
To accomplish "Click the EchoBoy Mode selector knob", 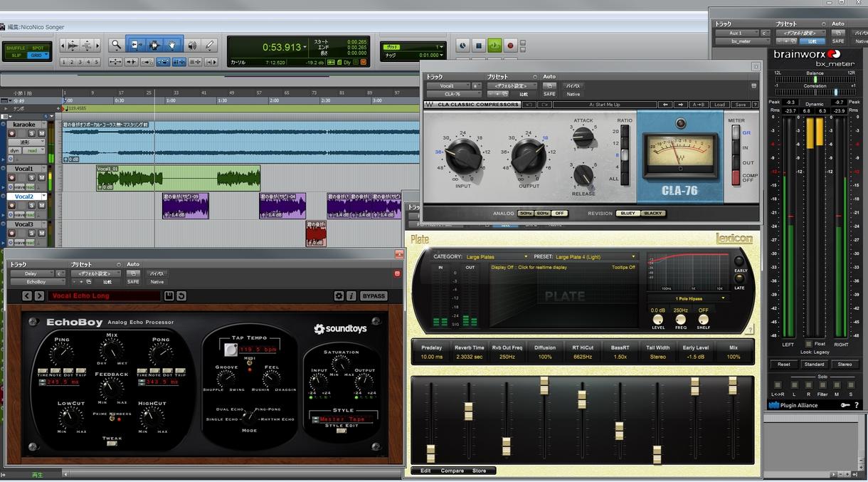I will tap(248, 417).
